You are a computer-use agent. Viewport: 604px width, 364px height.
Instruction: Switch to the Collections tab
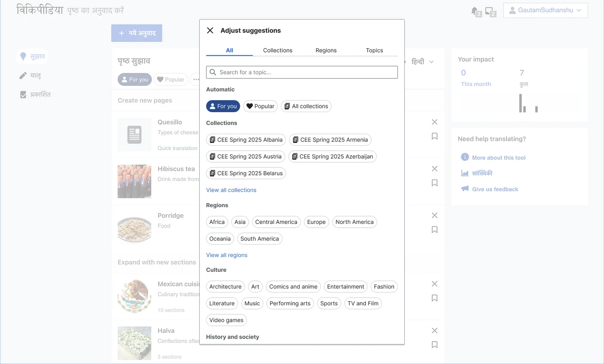pos(278,50)
